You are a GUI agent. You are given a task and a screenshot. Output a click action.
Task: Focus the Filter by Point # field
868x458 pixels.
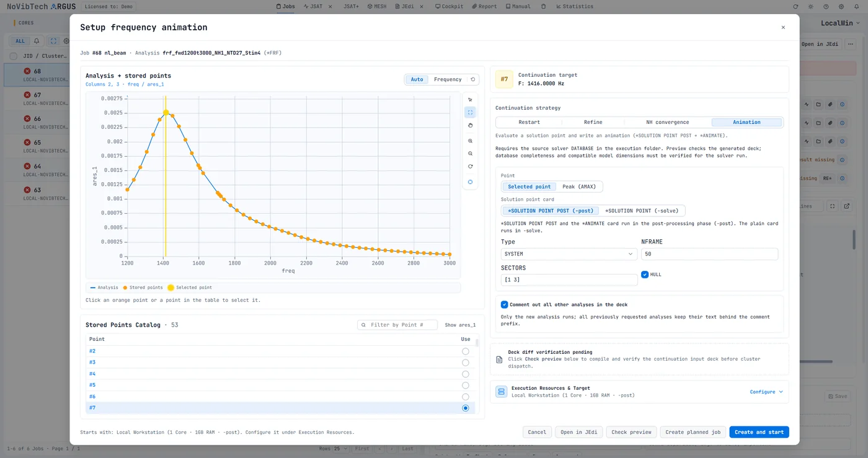pyautogui.click(x=397, y=325)
